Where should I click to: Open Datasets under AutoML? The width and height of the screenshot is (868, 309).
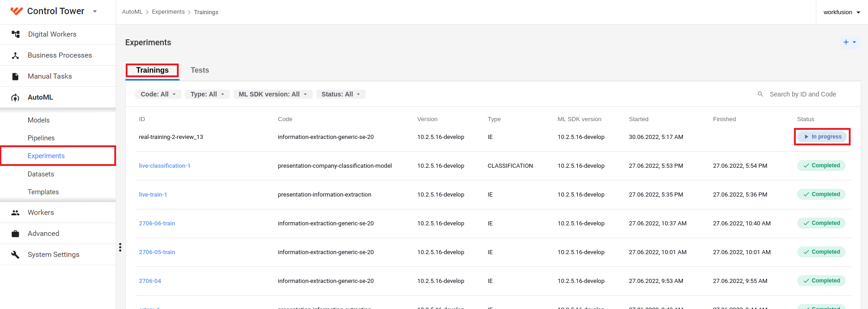pos(41,174)
